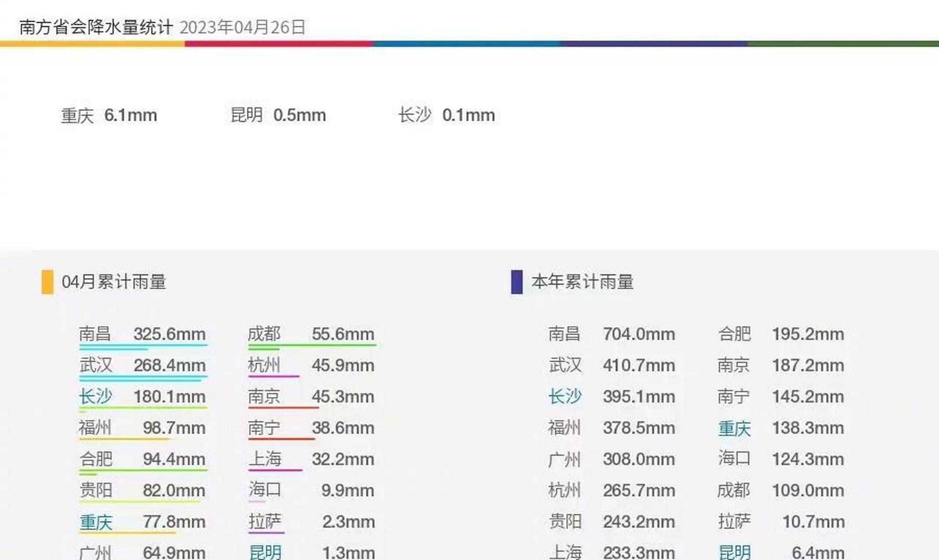Image resolution: width=939 pixels, height=560 pixels.
Task: Click the 本年累计雨量 section heading
Action: pos(582,282)
